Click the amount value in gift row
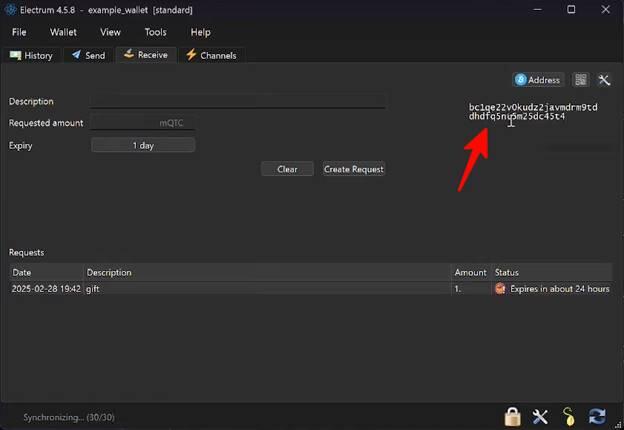This screenshot has width=624, height=430. [458, 289]
